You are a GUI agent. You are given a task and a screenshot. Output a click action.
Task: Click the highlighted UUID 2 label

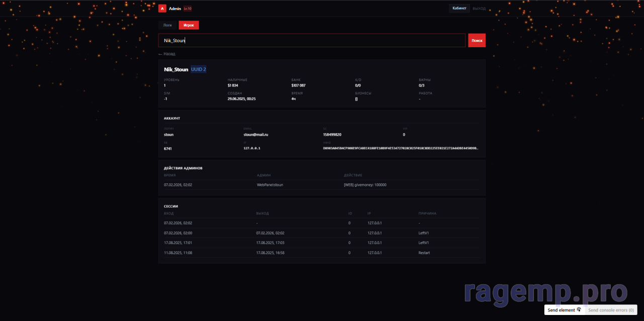198,69
